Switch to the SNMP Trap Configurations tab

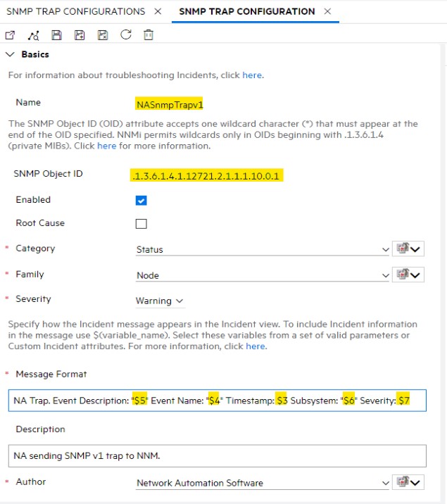click(75, 11)
